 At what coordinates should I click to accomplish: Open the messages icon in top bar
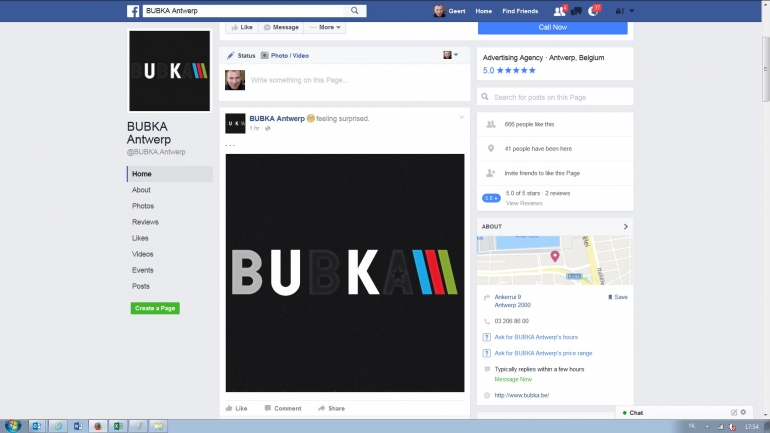[577, 11]
